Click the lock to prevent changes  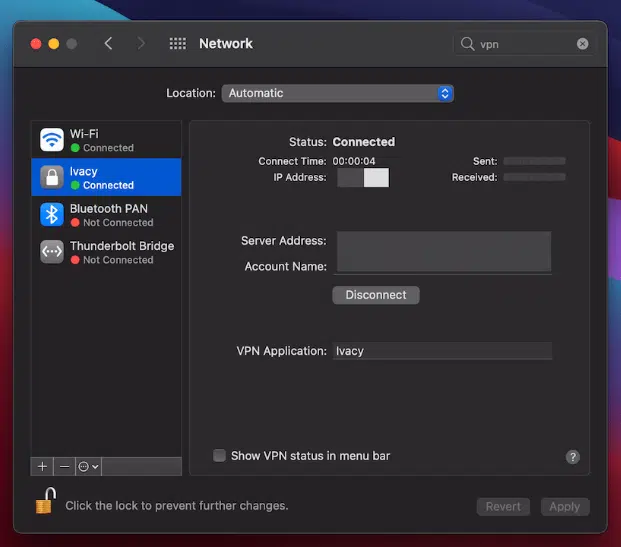[46, 501]
